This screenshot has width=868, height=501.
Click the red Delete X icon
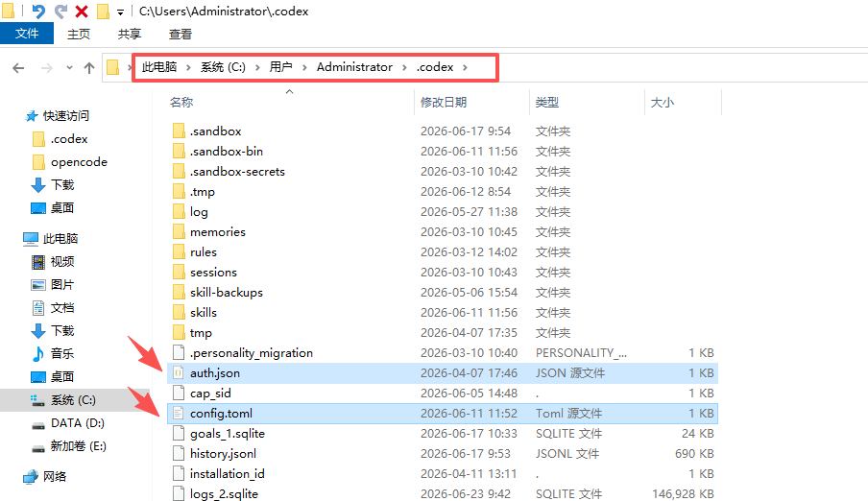(x=82, y=12)
